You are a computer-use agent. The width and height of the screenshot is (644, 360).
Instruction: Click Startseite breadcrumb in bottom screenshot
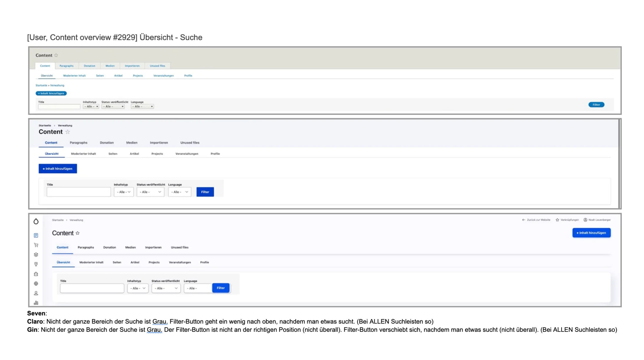(58, 220)
